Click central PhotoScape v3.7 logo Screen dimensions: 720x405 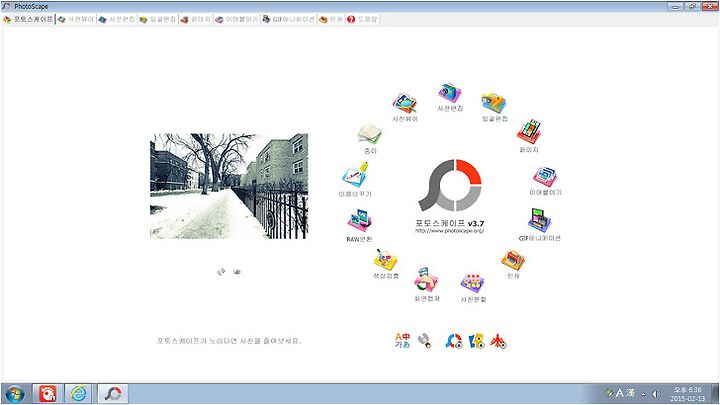(x=450, y=186)
